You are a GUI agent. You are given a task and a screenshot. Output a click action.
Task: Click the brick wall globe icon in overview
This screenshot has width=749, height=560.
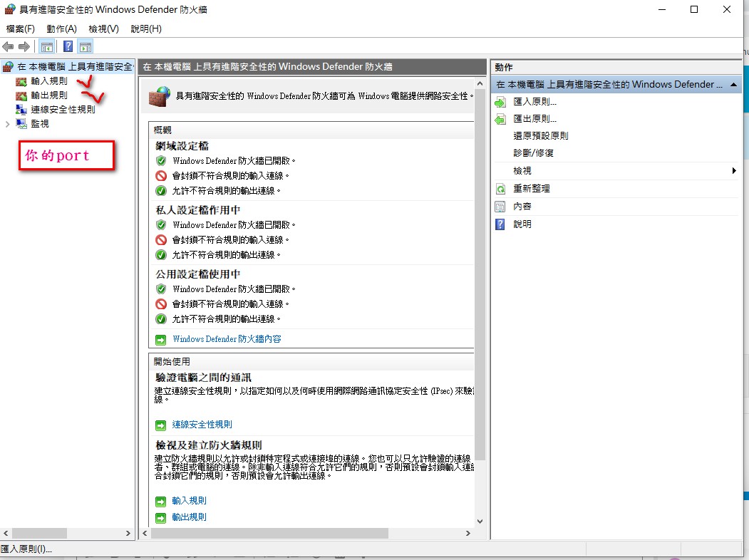click(x=160, y=96)
